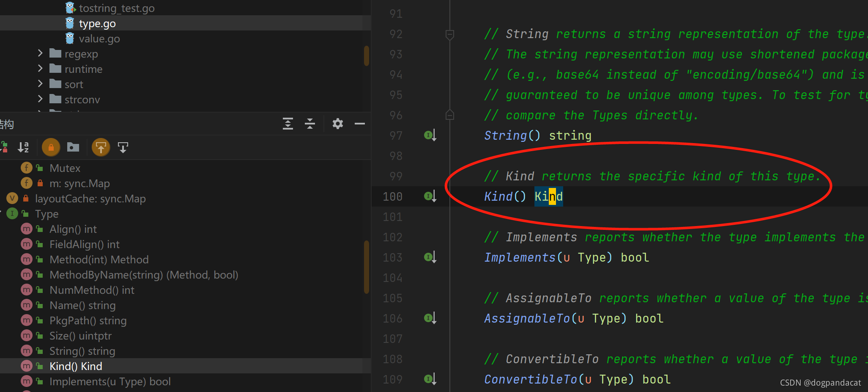Screen dimensions: 868x392
Task: Open the Structure panel settings gear
Action: tap(337, 124)
